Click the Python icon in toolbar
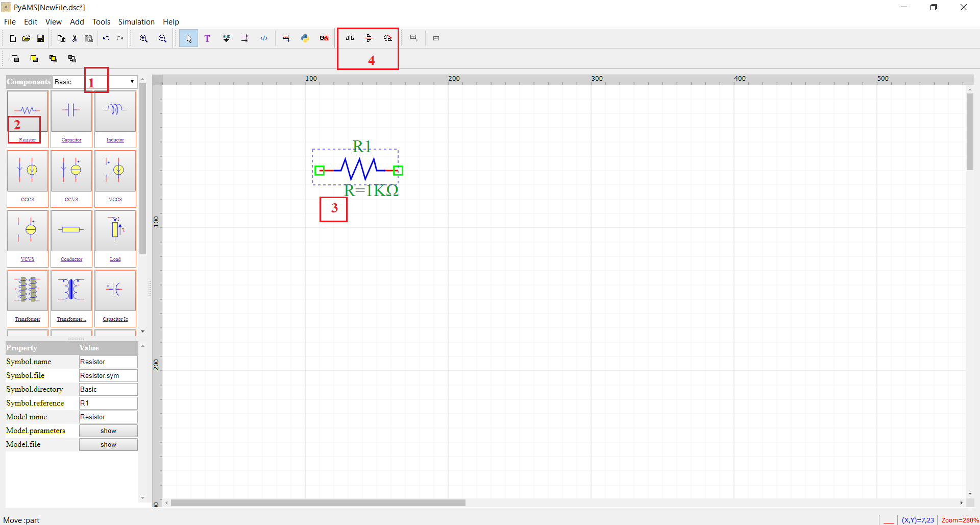The height and width of the screenshot is (525, 980). tap(305, 38)
